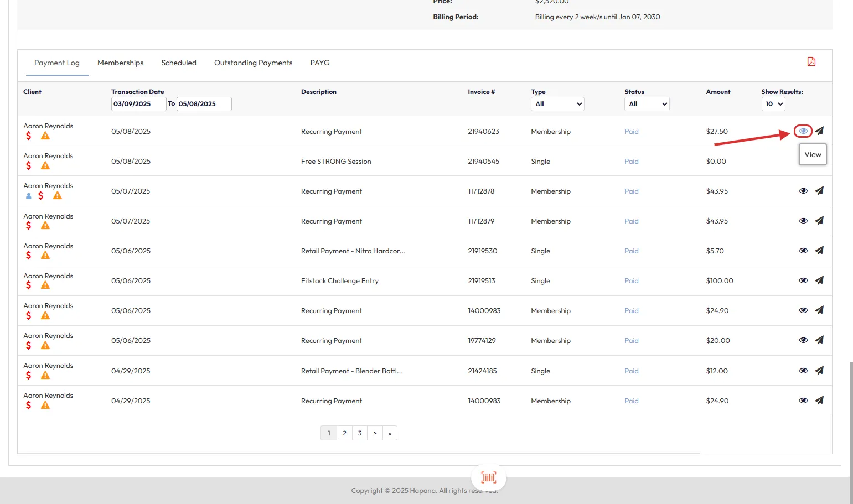The height and width of the screenshot is (504, 853).
Task: Click the PDF export icon
Action: pos(811,62)
